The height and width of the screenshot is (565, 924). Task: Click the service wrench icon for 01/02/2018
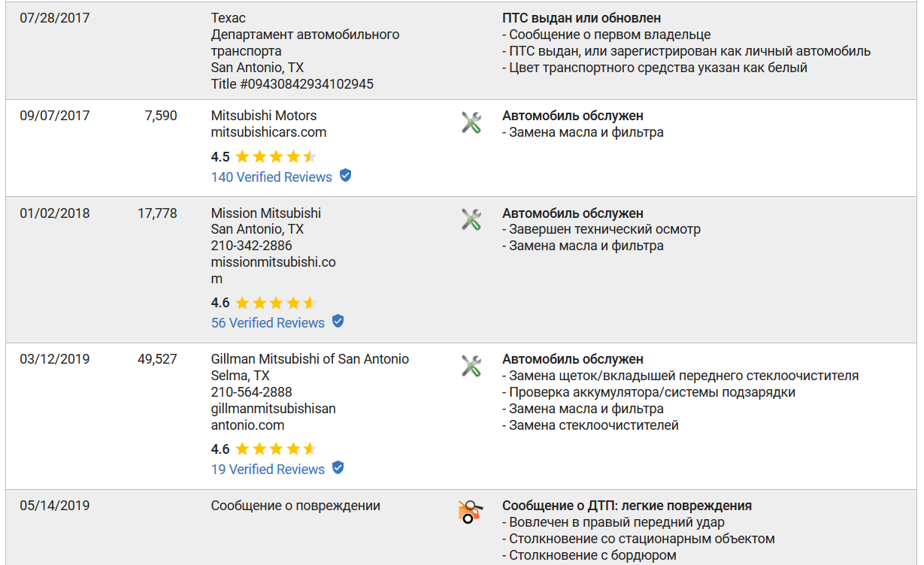(471, 219)
